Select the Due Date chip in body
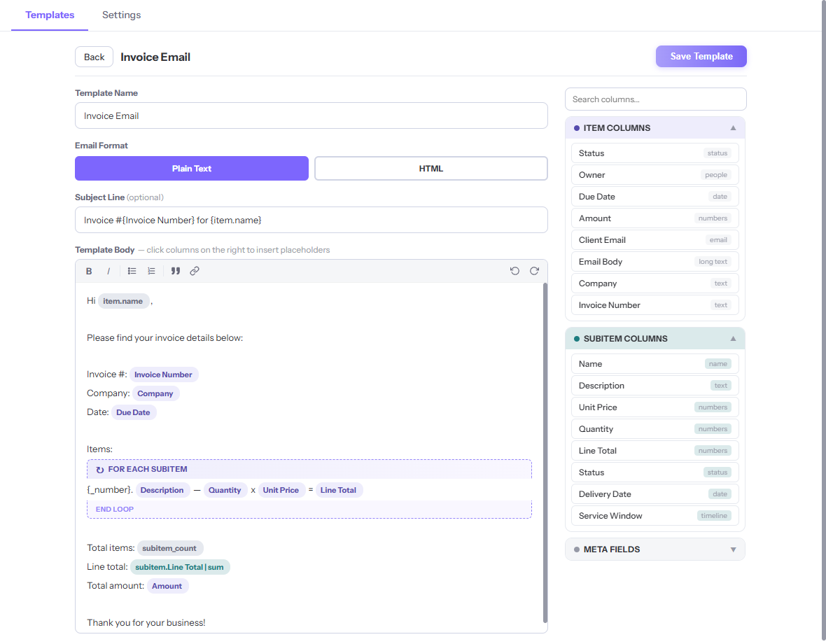Viewport: 826px width, 644px height. pos(133,412)
